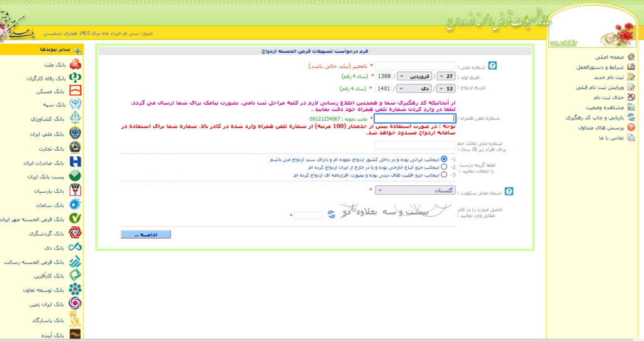Click the Bank Iran Zamin logo icon

(75, 304)
